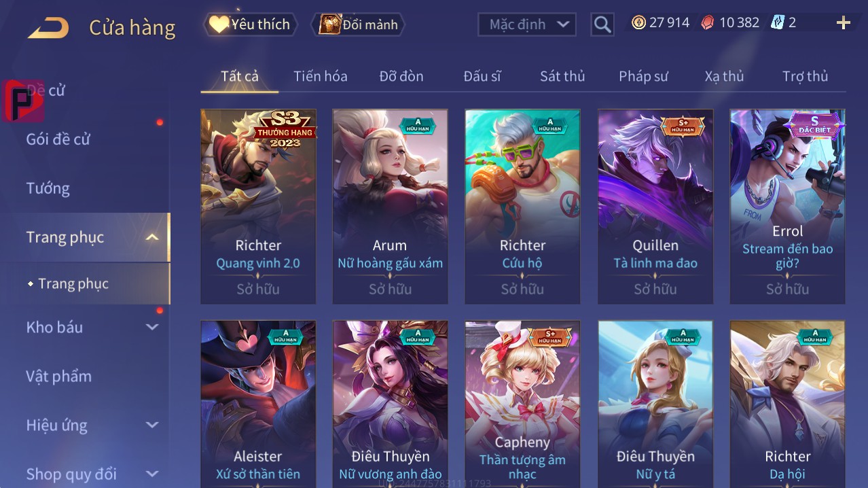This screenshot has width=868, height=488.
Task: Open Tướng in the sidebar
Action: pyautogui.click(x=48, y=188)
